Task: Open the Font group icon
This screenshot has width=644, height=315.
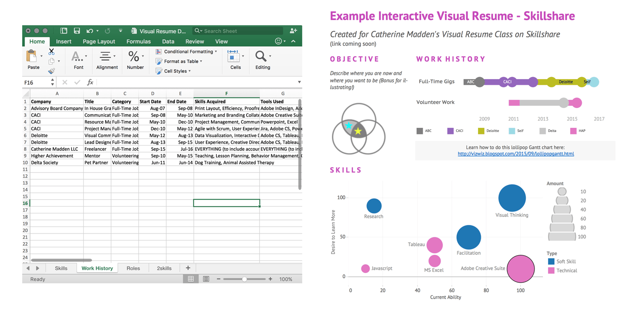Action: tap(76, 56)
